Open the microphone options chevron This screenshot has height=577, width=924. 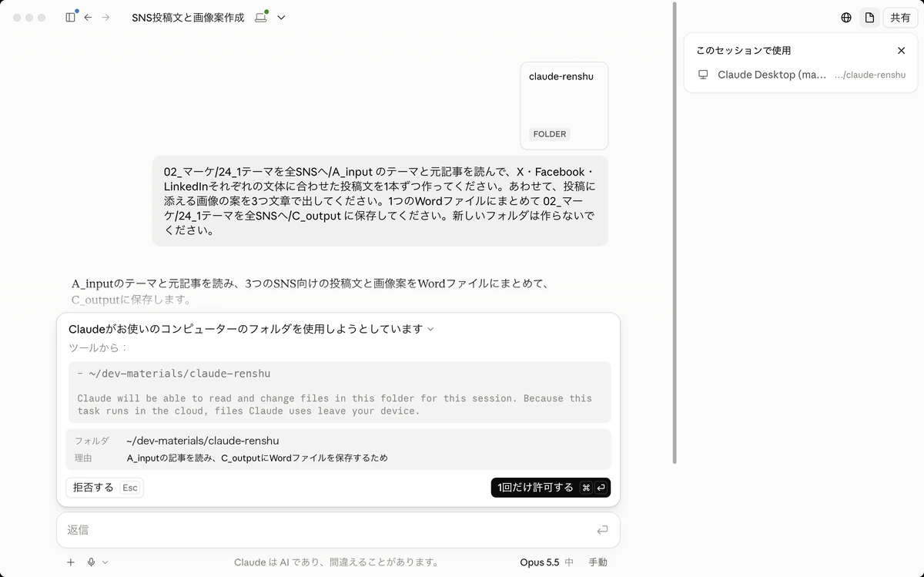pyautogui.click(x=105, y=562)
